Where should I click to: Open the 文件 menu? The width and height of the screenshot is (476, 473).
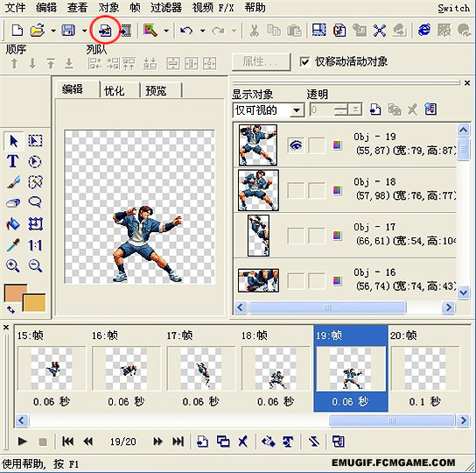click(x=15, y=8)
